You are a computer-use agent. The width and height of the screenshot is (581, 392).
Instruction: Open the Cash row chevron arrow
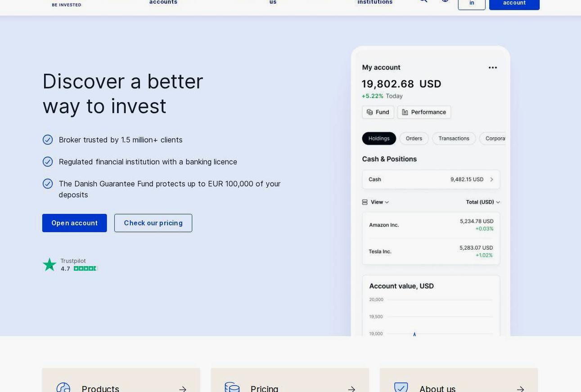pyautogui.click(x=491, y=179)
